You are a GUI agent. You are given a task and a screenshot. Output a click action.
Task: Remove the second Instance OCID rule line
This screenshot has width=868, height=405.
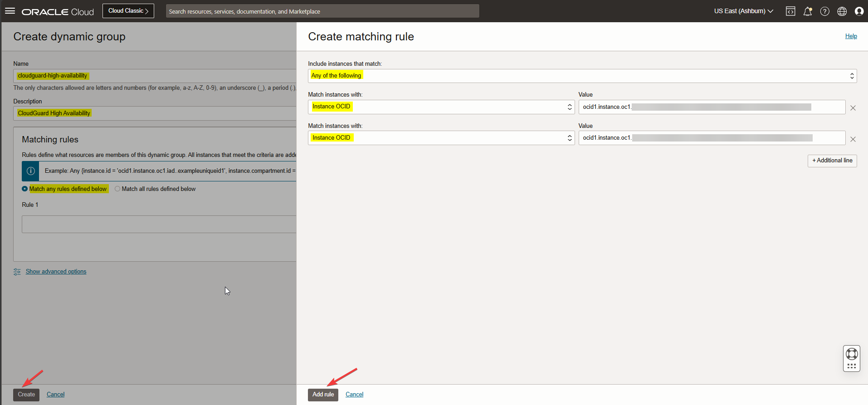point(853,139)
